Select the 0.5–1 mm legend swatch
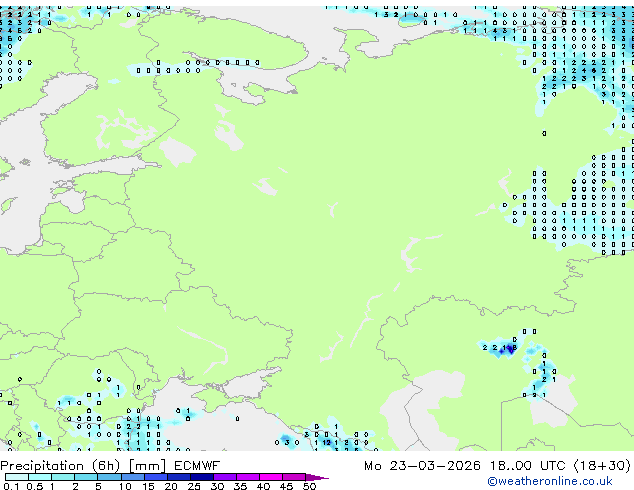634x490 pixels. [x=40, y=477]
